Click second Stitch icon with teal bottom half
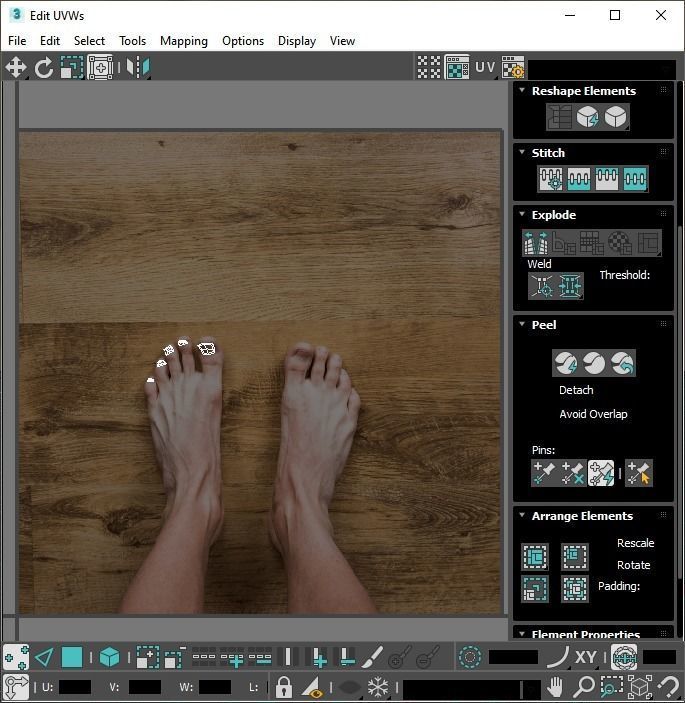This screenshot has height=703, width=685. (x=578, y=178)
